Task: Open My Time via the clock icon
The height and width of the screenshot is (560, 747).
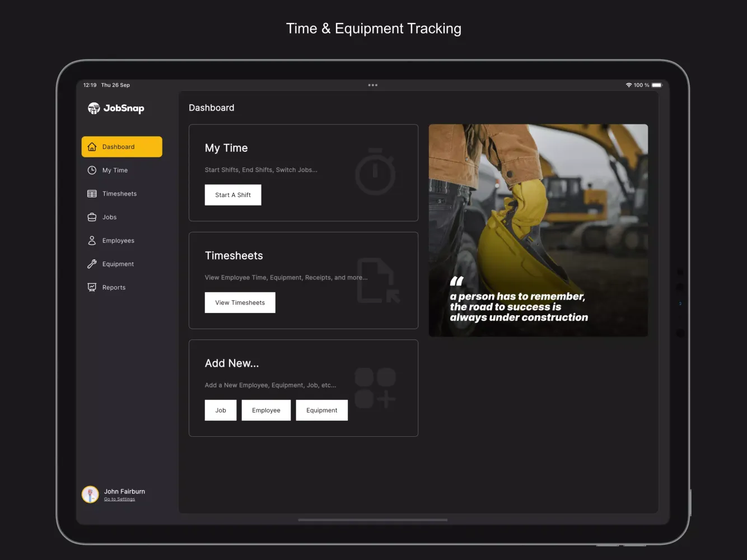Action: tap(92, 170)
